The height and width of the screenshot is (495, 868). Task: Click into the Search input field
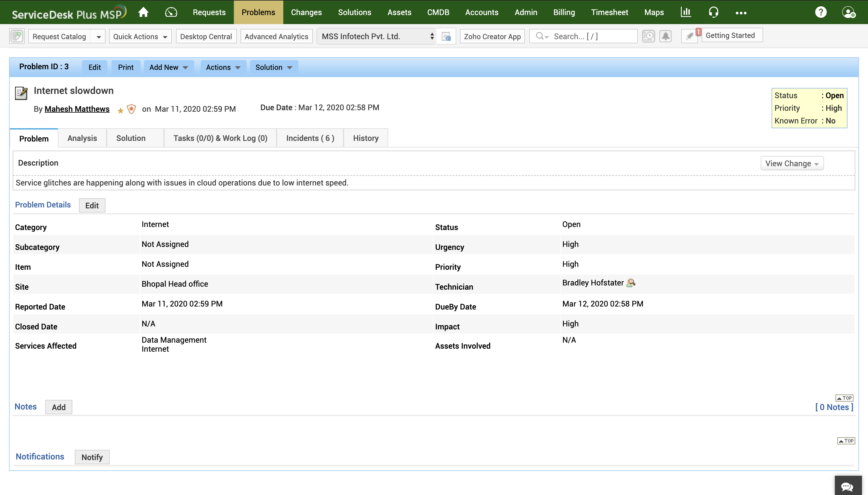pos(591,36)
